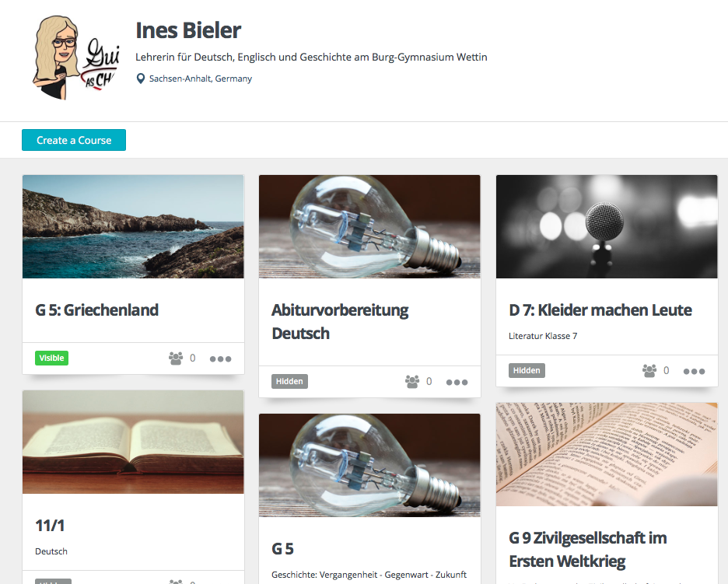Open three-dot menu on Abiturvorbereitung Deutsch card
The height and width of the screenshot is (584, 728).
coord(457,382)
